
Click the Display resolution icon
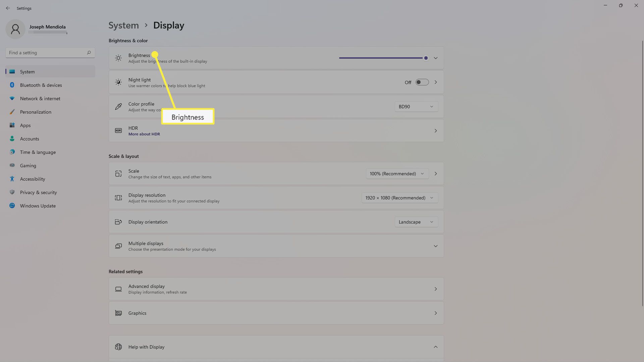[118, 198]
